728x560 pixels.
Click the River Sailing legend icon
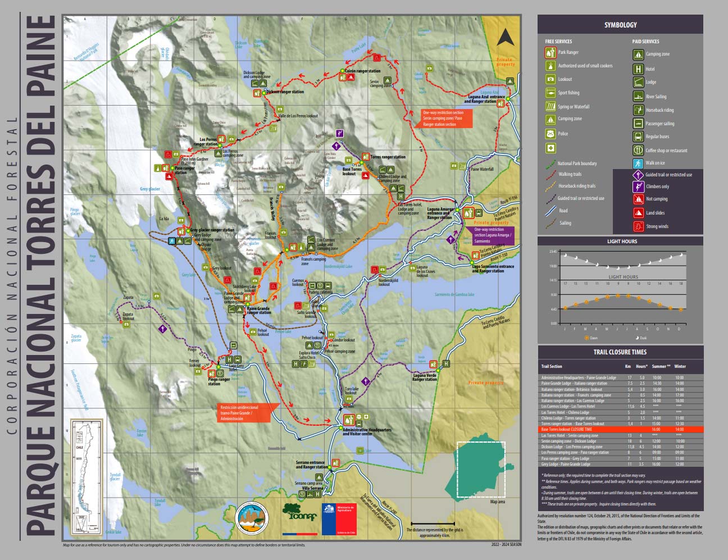638,97
